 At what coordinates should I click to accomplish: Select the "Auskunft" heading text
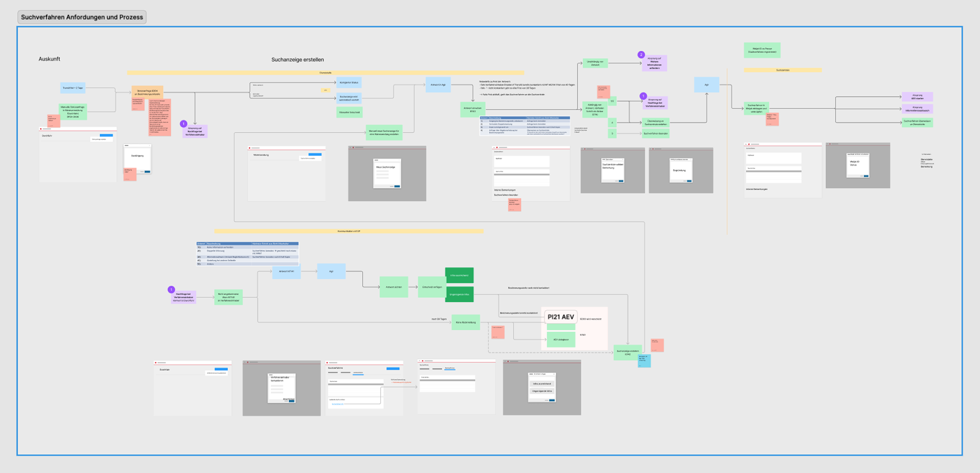[49, 59]
